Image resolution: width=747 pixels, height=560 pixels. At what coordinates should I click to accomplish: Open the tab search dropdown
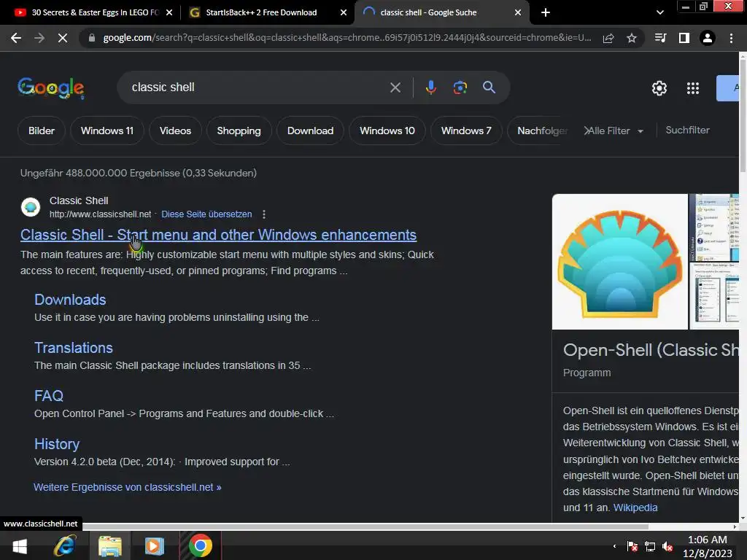pyautogui.click(x=659, y=12)
